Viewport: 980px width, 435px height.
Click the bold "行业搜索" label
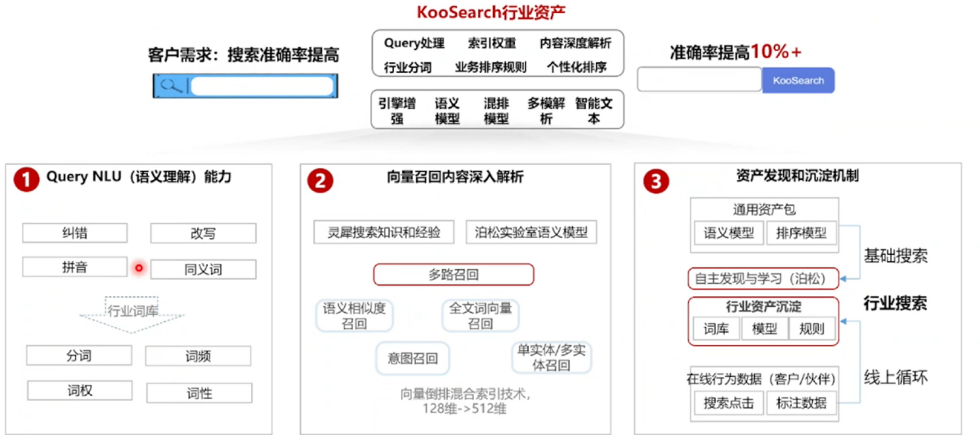pos(895,304)
